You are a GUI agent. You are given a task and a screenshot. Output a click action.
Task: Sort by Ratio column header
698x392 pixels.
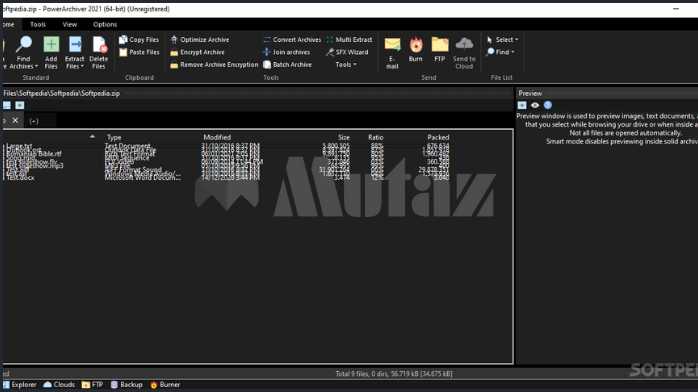click(376, 137)
